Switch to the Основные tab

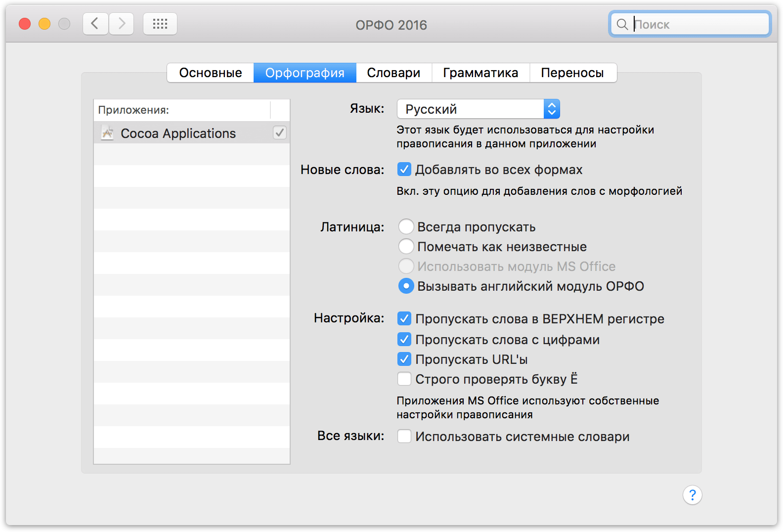coord(211,73)
